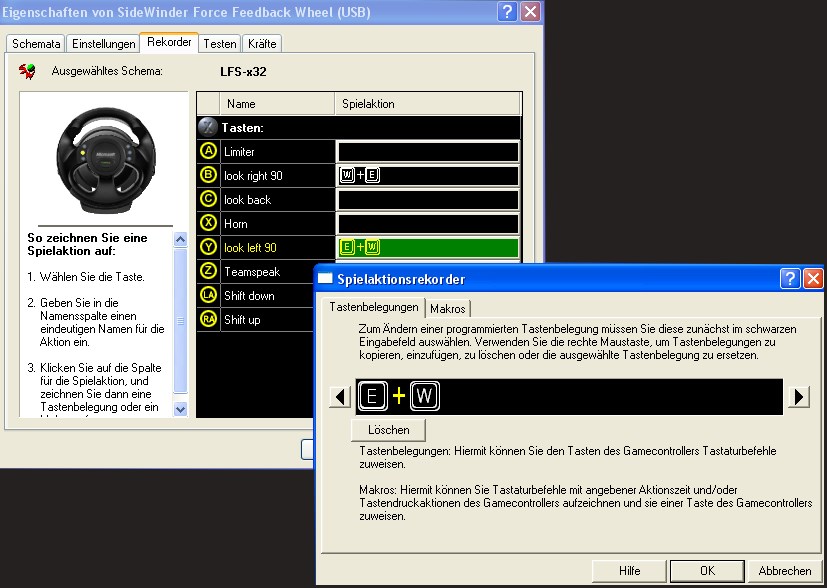Image resolution: width=827 pixels, height=588 pixels.
Task: Click the look right 90 game action field
Action: tap(428, 176)
